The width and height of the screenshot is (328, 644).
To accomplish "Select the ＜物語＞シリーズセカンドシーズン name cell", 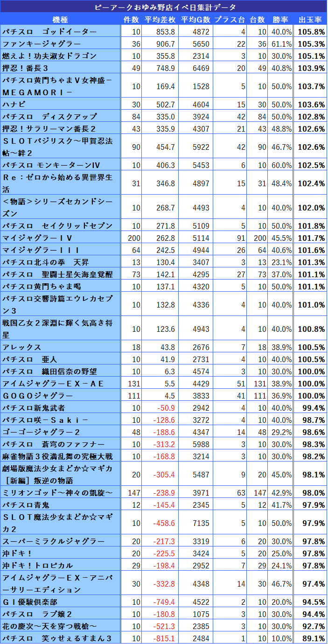I will point(60,207).
